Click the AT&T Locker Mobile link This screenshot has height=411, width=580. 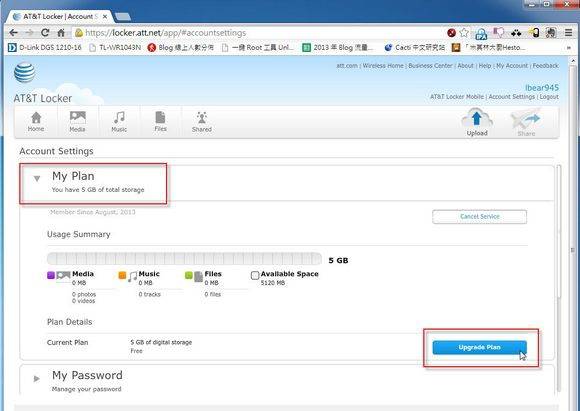pyautogui.click(x=457, y=97)
